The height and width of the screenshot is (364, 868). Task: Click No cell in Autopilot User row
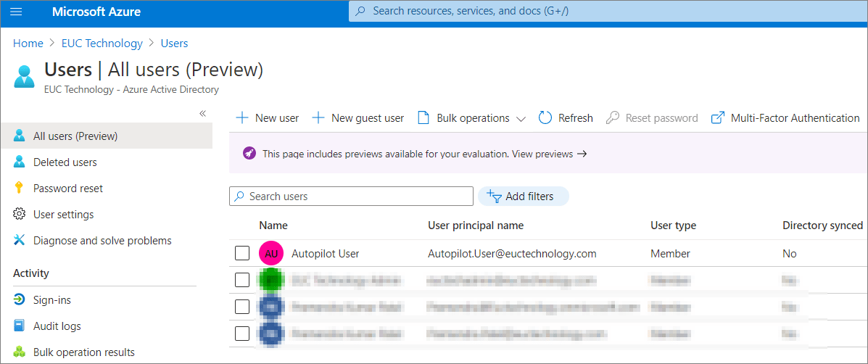790,254
